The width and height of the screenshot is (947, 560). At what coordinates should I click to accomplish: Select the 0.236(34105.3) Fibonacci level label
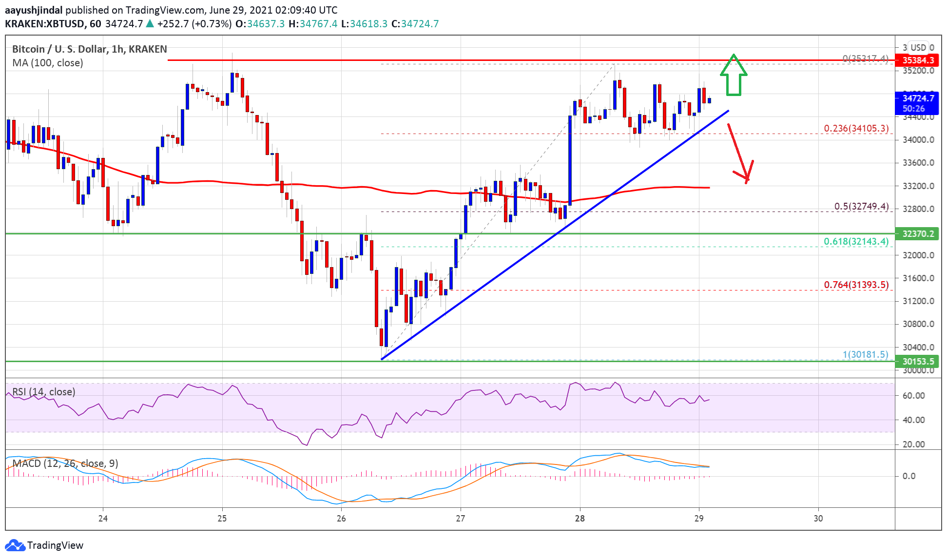856,128
